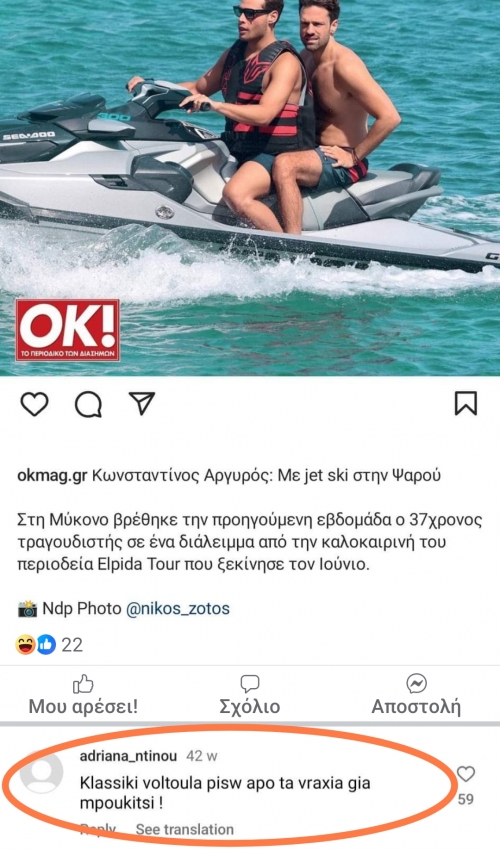The height and width of the screenshot is (850, 500).
Task: Open the adriana_ntinou username
Action: (x=129, y=756)
